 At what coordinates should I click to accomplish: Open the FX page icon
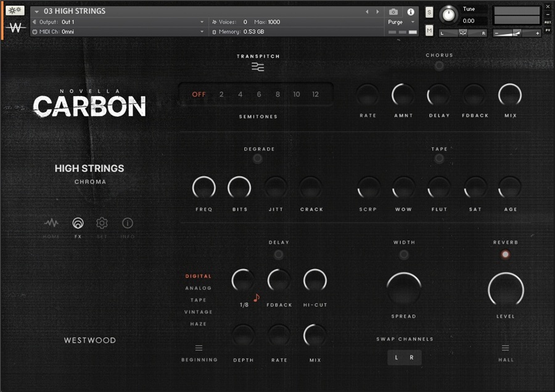(x=78, y=223)
